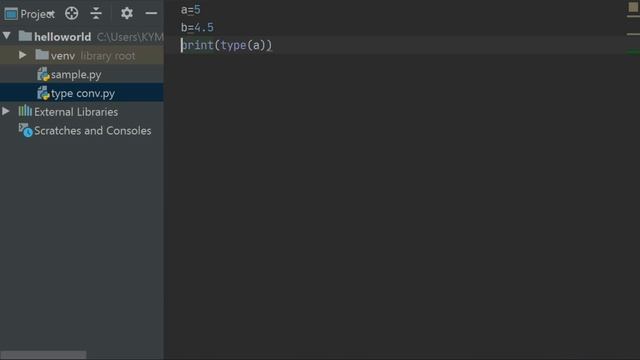
Task: Hide the Project panel with the minus icon
Action: 151,13
